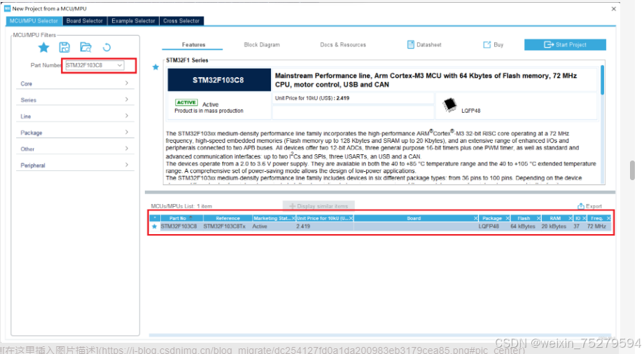The height and width of the screenshot is (354, 644).
Task: Remove the Package column
Action: pos(507,218)
